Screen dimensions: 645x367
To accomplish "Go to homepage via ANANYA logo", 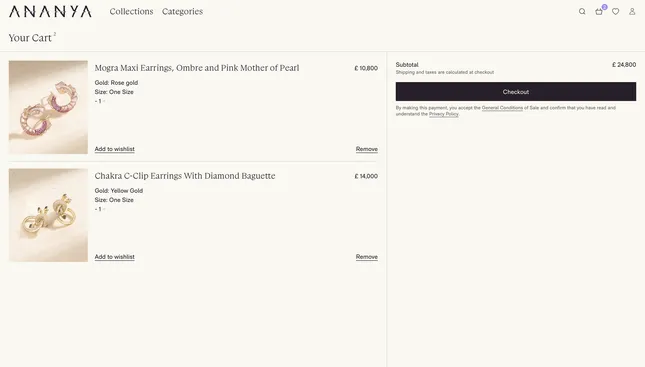I will point(50,12).
